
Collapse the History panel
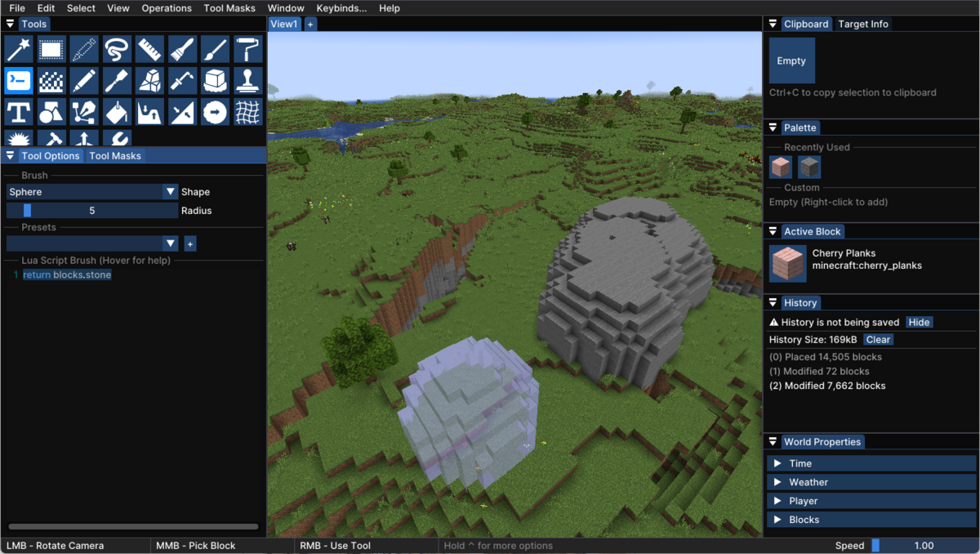pos(773,302)
